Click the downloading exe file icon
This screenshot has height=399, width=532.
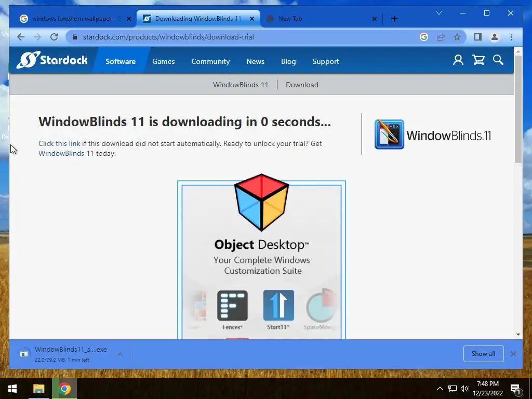[24, 354]
